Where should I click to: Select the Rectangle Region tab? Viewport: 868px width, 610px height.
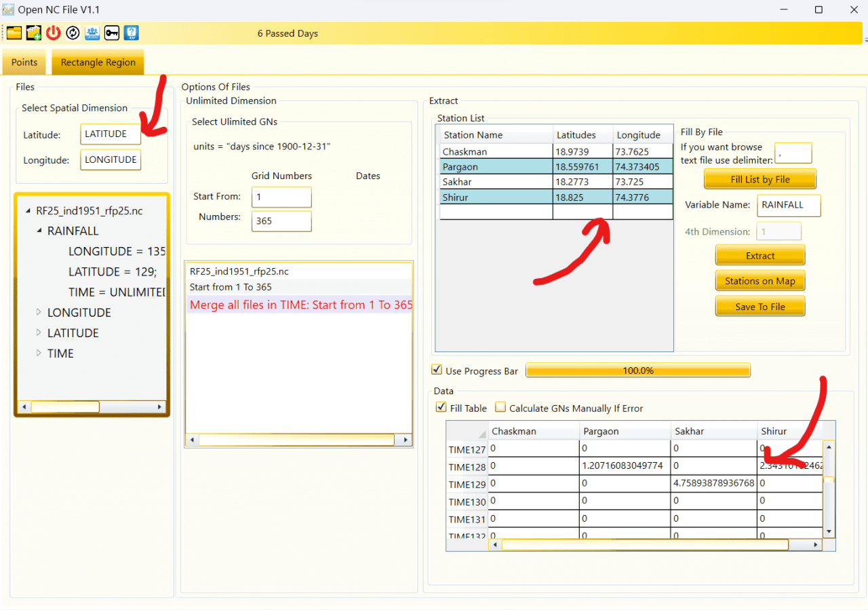tap(98, 62)
